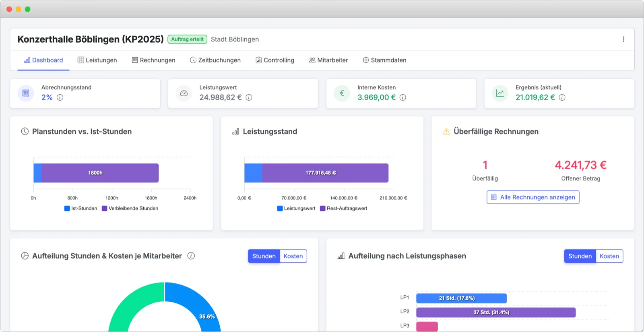Open the Stammdaten tab
The image size is (644, 332).
[384, 60]
